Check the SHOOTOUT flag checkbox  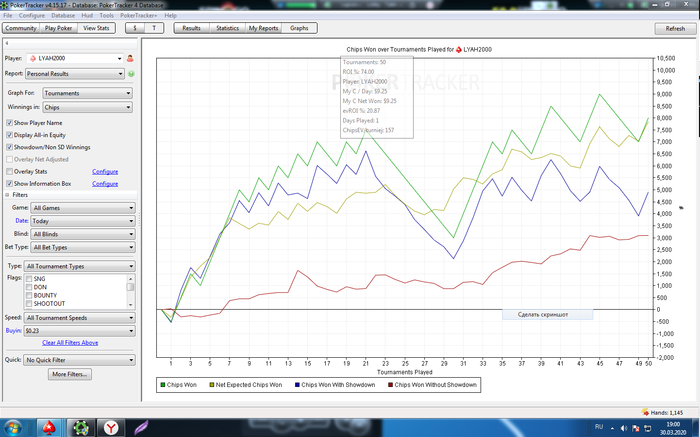[29, 304]
